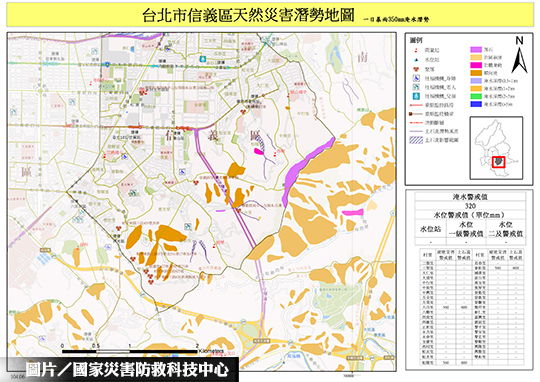Screen dimensions: 540x382
Task: Click the blue flood depth swatch
Action: pos(476,104)
